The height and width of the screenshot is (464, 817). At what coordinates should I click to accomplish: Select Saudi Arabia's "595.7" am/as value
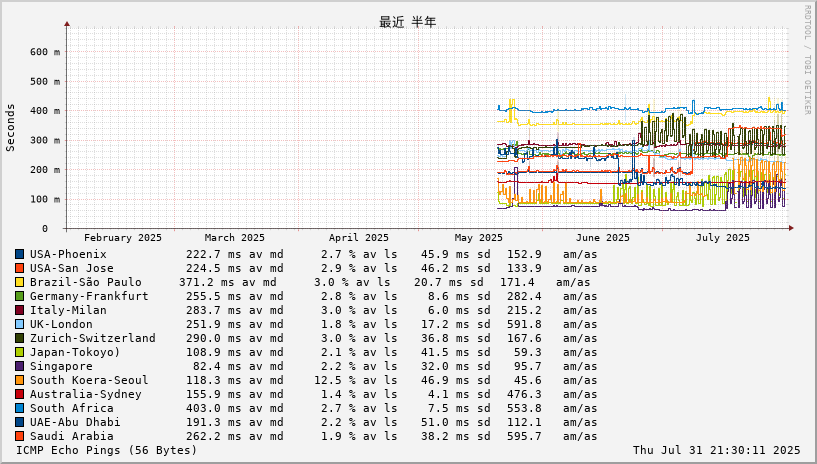pos(524,436)
